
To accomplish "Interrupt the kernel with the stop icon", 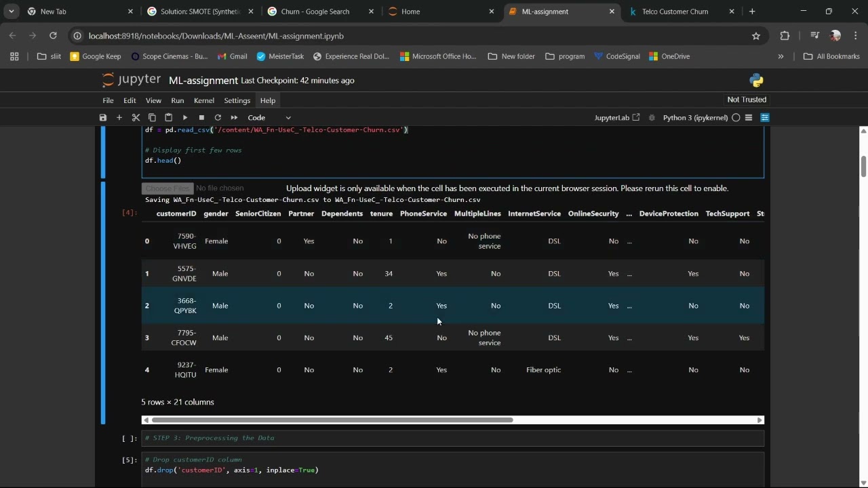I will tap(201, 118).
